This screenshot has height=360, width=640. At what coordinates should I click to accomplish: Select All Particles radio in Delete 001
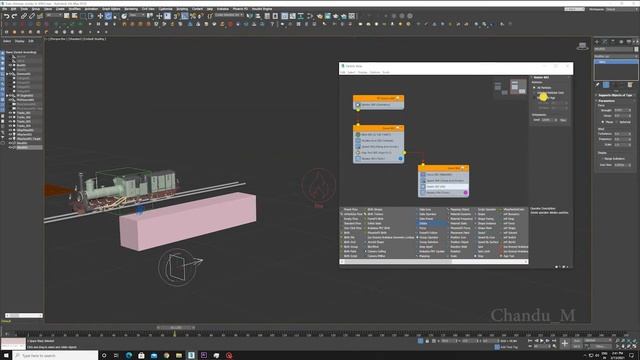click(x=534, y=88)
